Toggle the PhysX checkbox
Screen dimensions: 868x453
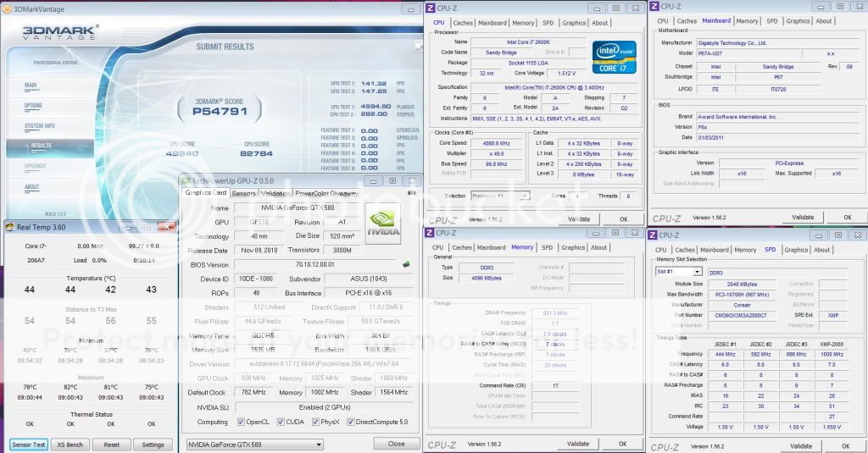pos(315,422)
